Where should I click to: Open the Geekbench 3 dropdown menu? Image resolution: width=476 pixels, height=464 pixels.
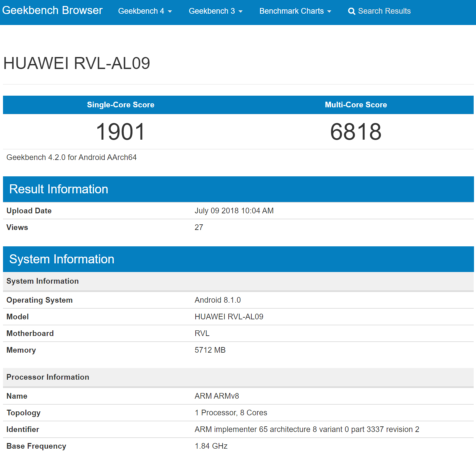click(216, 11)
